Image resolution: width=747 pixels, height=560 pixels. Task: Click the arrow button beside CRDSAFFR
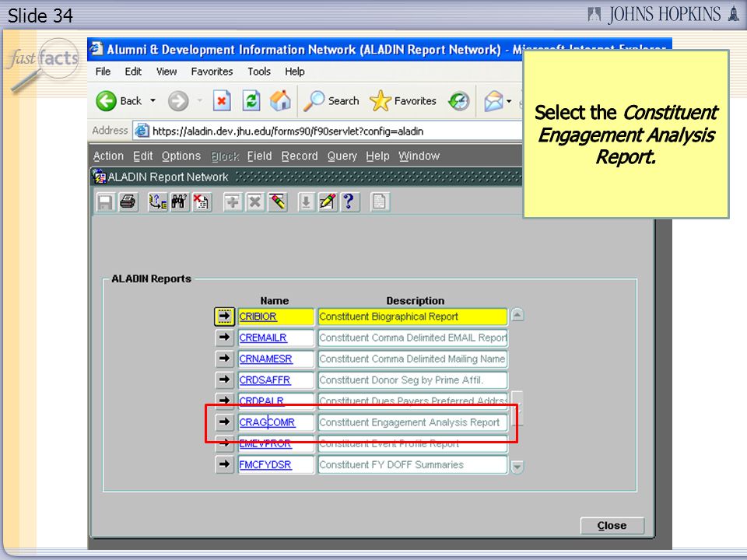coord(224,380)
